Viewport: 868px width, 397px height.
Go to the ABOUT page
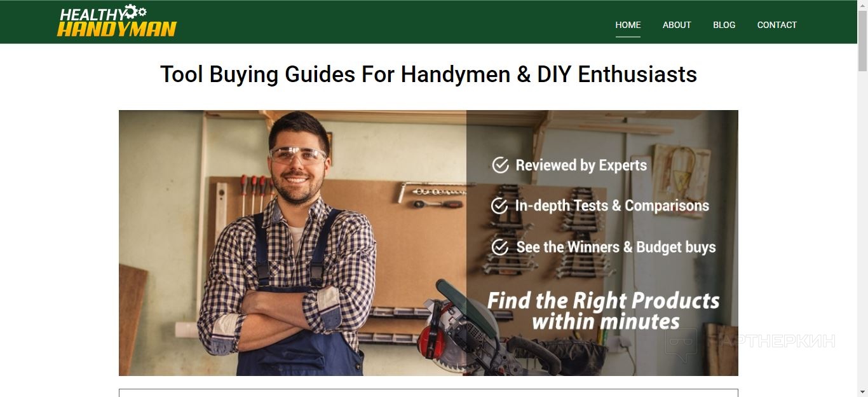677,25
